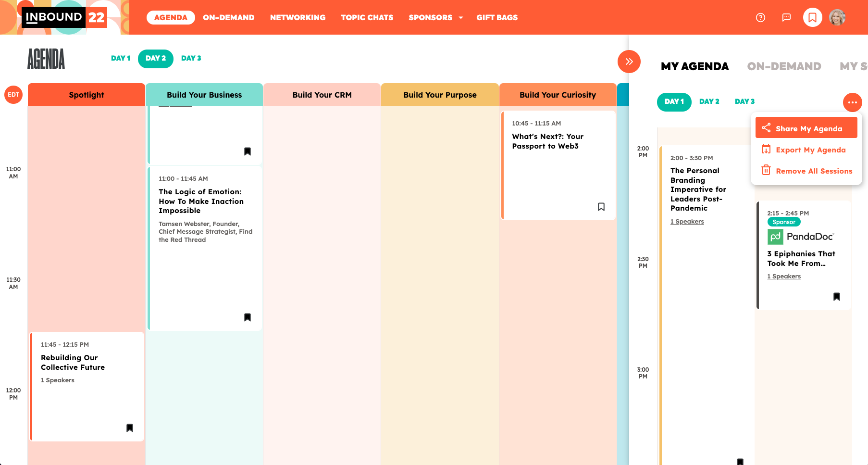The width and height of the screenshot is (868, 465).
Task: Open 3 Epiphanies That Took Me From session
Action: tap(801, 259)
